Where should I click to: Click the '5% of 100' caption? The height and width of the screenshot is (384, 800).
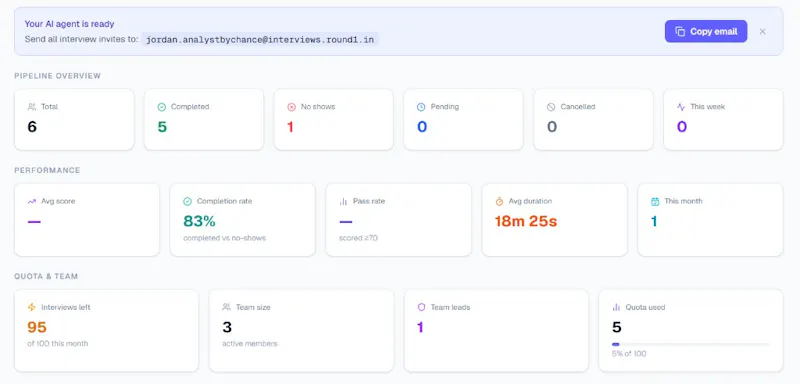[x=629, y=353]
